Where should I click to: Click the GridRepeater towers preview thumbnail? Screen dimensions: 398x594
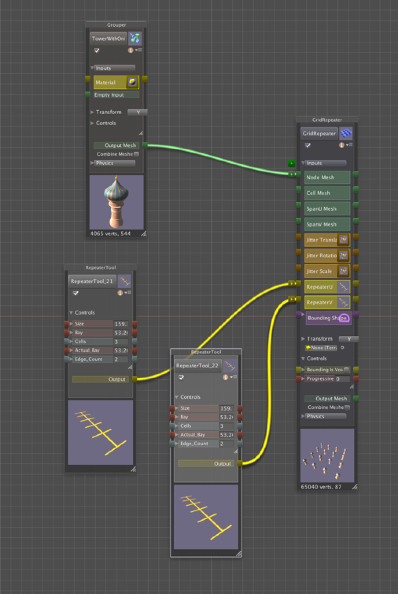(x=327, y=455)
